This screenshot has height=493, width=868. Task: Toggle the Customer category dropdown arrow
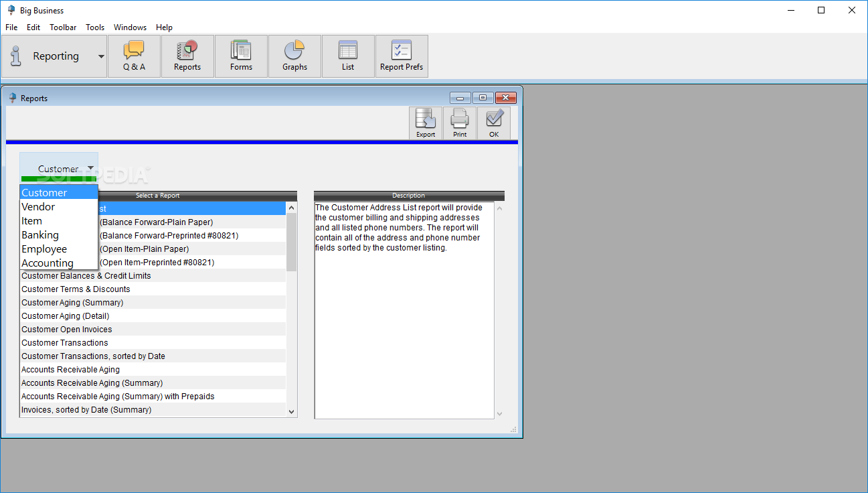point(90,168)
